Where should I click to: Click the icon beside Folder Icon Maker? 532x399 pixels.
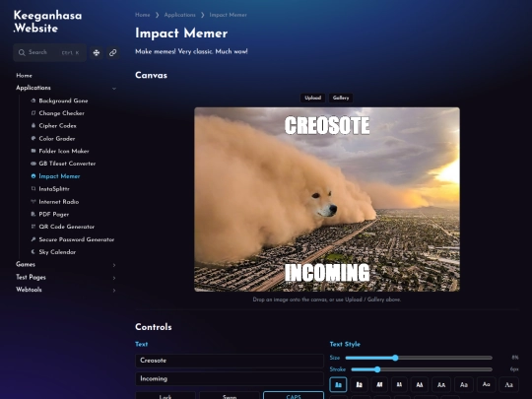coord(33,151)
